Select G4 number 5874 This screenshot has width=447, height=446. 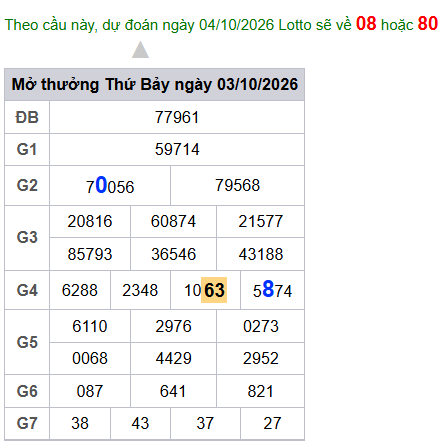[x=272, y=290]
